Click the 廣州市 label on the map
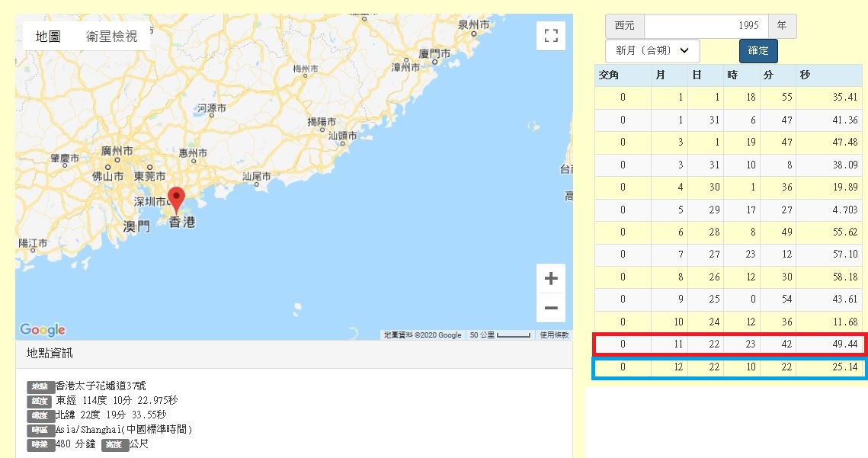 tap(117, 151)
